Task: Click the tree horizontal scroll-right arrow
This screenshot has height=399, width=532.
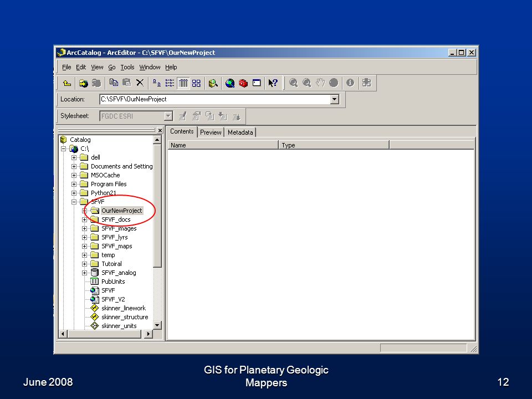Action: [x=149, y=334]
